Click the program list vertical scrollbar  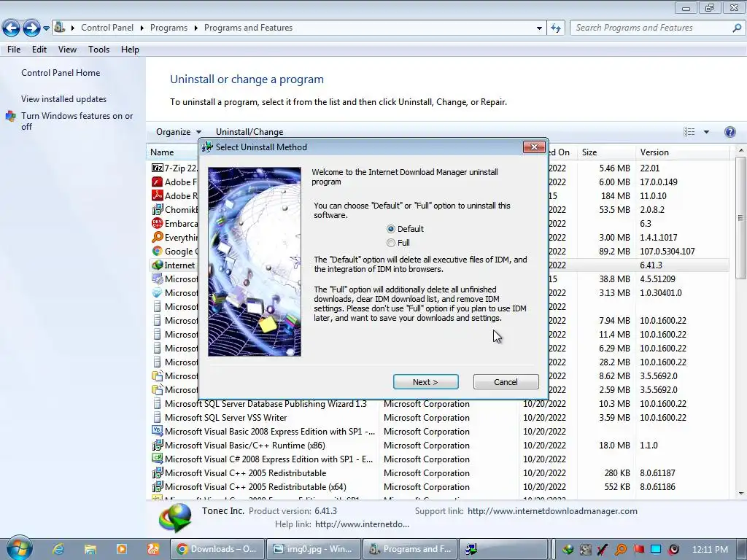(741, 217)
